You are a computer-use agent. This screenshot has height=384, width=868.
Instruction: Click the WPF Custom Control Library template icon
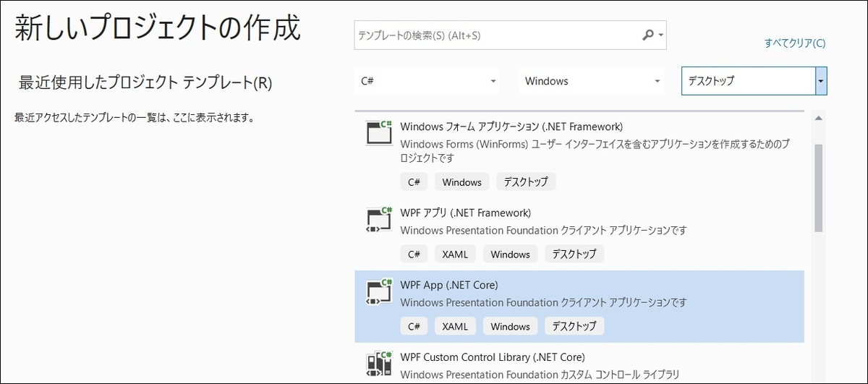click(379, 364)
